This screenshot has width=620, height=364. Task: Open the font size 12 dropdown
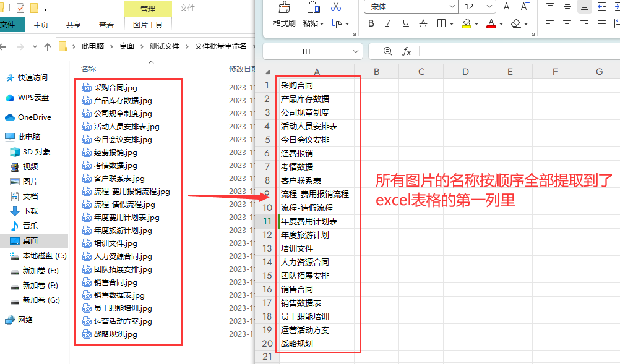point(488,7)
